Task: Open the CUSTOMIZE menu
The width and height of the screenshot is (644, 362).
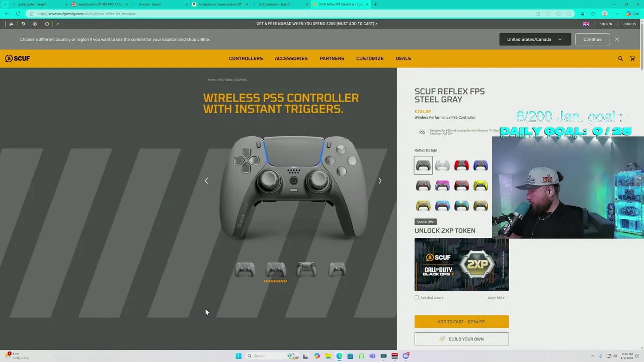Action: point(370,58)
